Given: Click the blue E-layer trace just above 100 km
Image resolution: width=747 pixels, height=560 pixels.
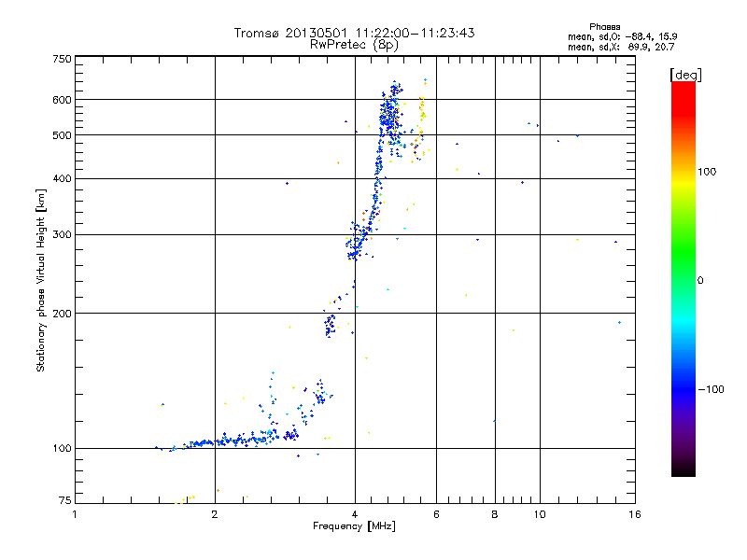Looking at the screenshot, I should tap(229, 441).
